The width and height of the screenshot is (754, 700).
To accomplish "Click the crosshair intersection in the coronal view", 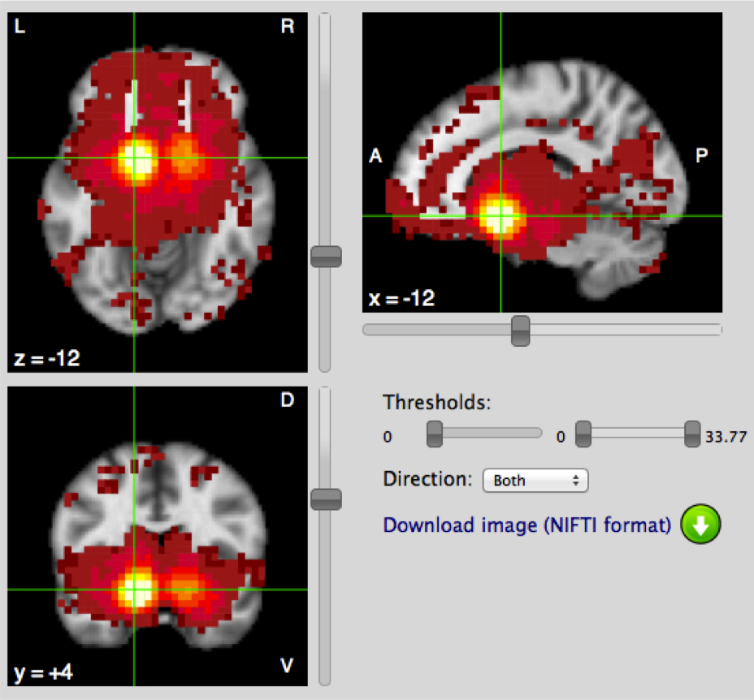I will point(134,590).
